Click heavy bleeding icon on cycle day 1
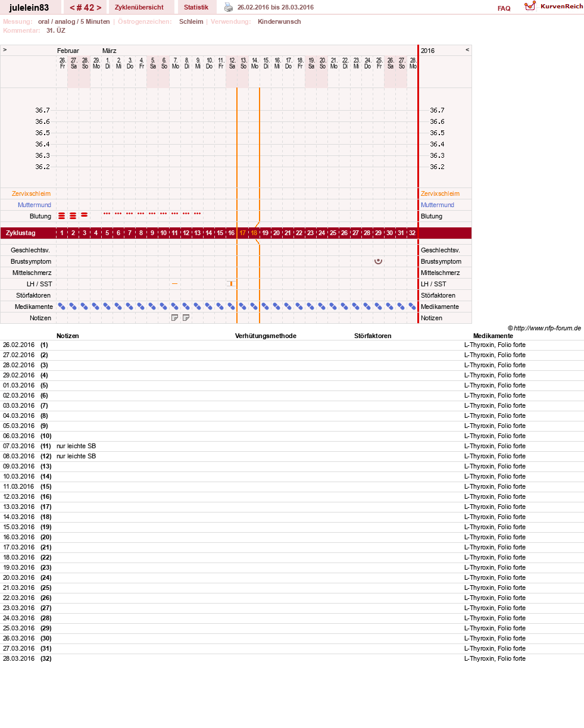584x728 pixels. click(62, 215)
